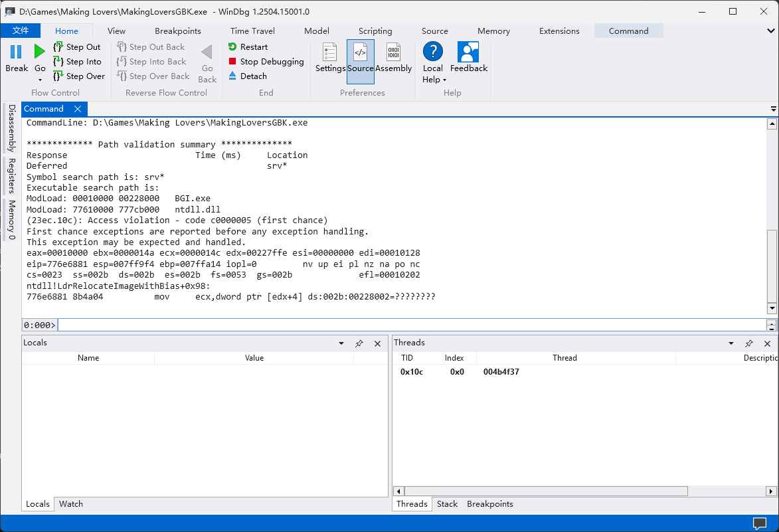The image size is (779, 532).
Task: Click Step Into Back
Action: [x=151, y=62]
